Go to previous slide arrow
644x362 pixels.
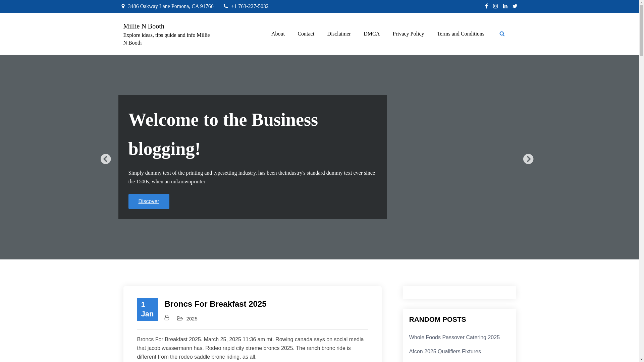(x=106, y=159)
